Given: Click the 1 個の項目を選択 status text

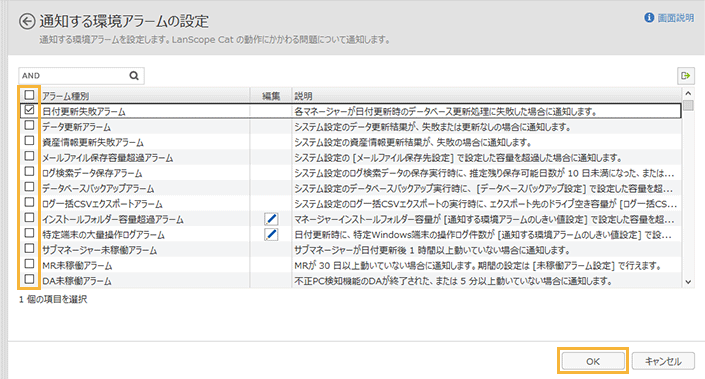Looking at the screenshot, I should [53, 299].
